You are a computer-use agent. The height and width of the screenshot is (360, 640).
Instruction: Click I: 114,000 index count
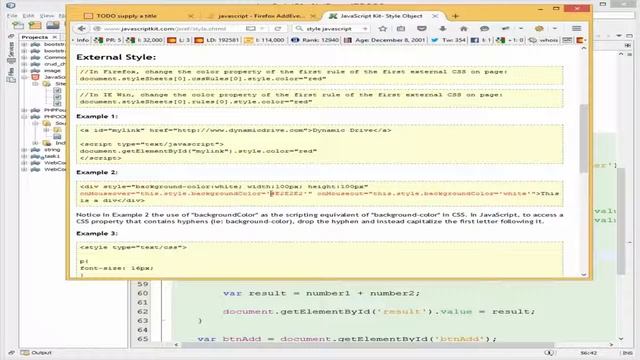(x=264, y=40)
